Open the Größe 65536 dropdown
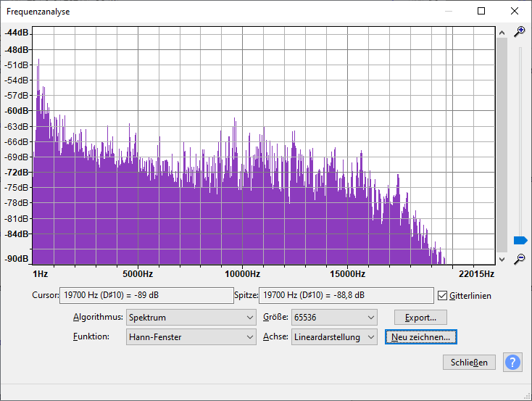 coord(334,318)
